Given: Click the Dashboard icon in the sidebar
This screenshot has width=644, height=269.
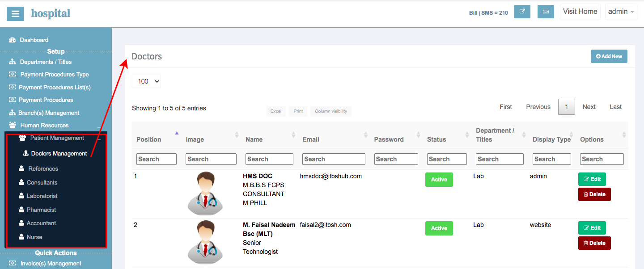Looking at the screenshot, I should [13, 40].
